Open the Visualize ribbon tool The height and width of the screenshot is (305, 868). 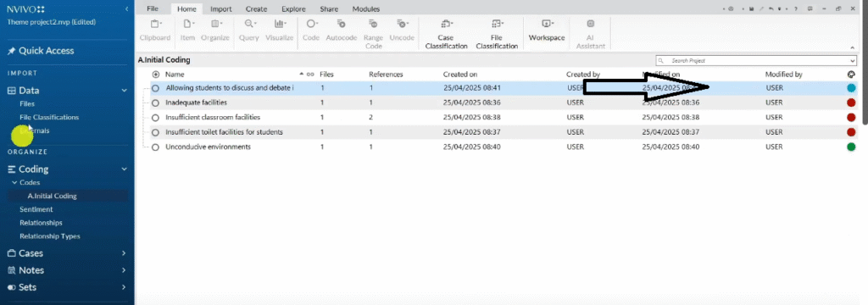click(x=279, y=30)
